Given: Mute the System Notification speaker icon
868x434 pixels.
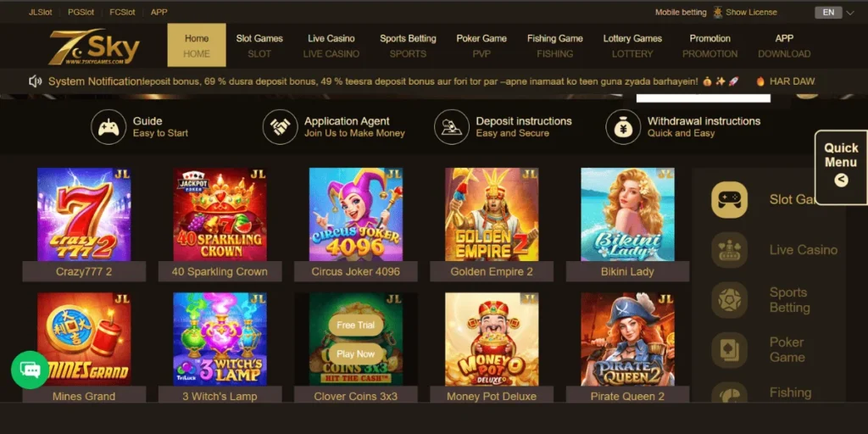Looking at the screenshot, I should [36, 81].
